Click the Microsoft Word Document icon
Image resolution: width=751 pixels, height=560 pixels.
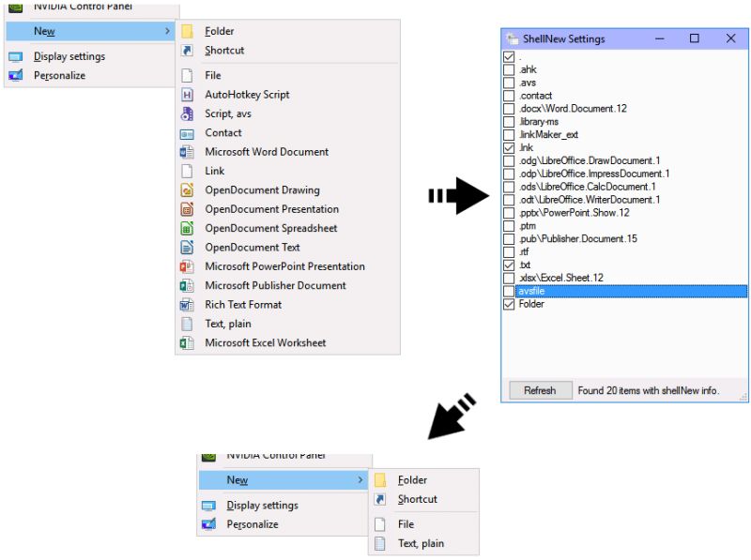[x=187, y=152]
